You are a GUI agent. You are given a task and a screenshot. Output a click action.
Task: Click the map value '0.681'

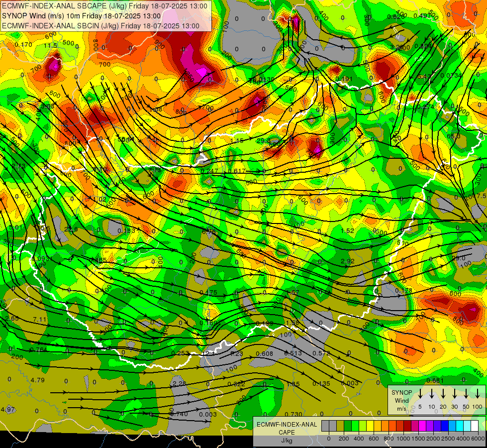(435, 380)
